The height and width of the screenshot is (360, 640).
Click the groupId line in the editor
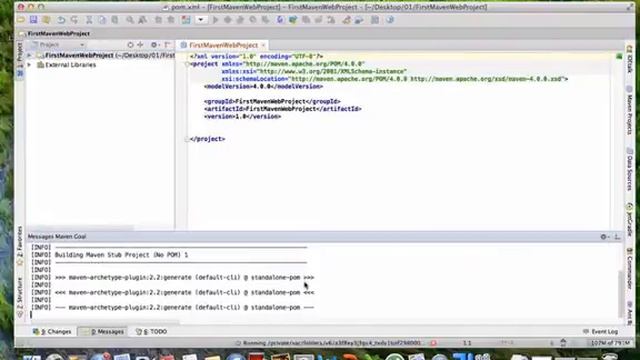(272, 102)
